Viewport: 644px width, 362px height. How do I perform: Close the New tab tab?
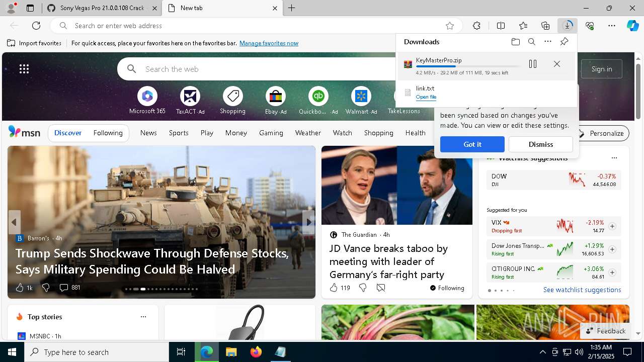tap(275, 8)
